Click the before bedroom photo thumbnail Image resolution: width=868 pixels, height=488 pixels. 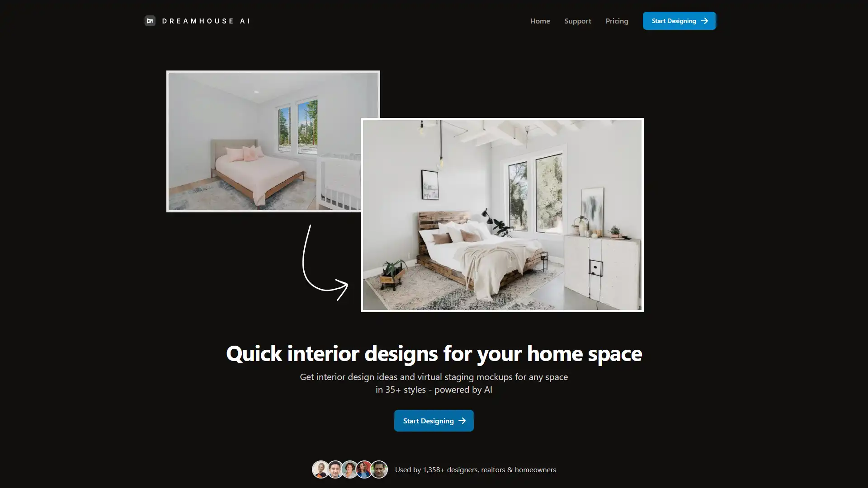(x=273, y=141)
